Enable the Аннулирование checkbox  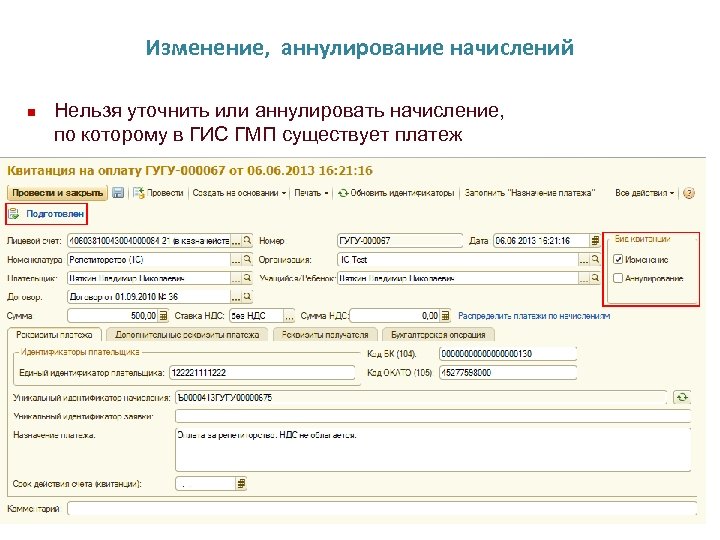click(618, 278)
